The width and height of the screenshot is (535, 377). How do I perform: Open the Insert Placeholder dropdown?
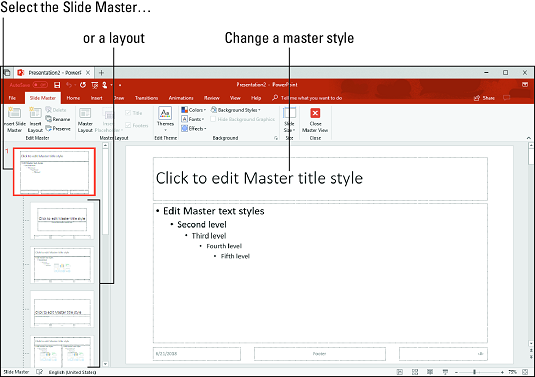click(x=109, y=120)
